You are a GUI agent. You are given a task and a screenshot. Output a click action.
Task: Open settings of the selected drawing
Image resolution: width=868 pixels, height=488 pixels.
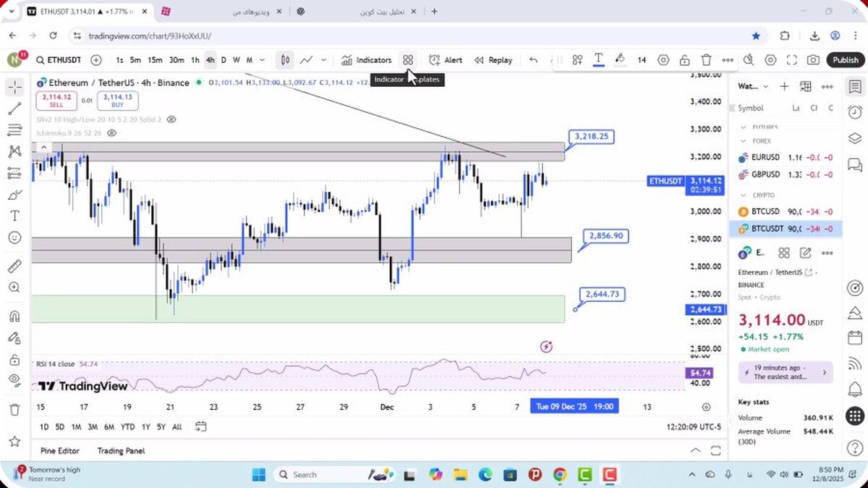663,60
